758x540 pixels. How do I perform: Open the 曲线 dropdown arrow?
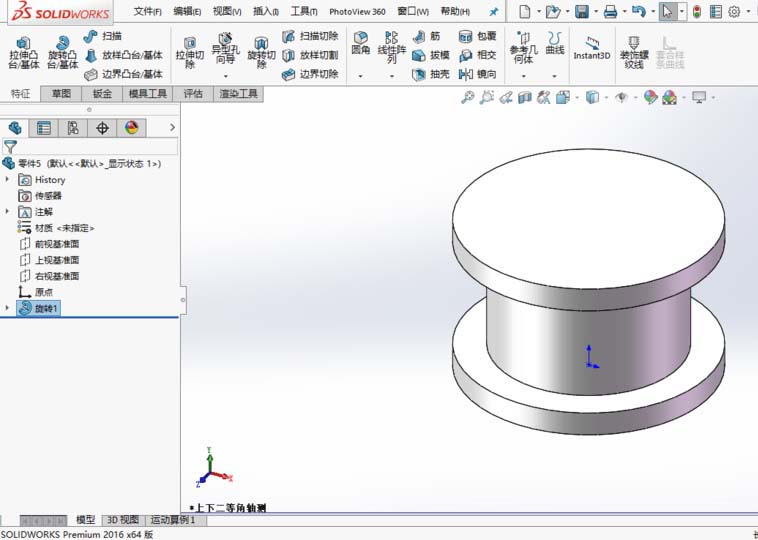coord(555,76)
